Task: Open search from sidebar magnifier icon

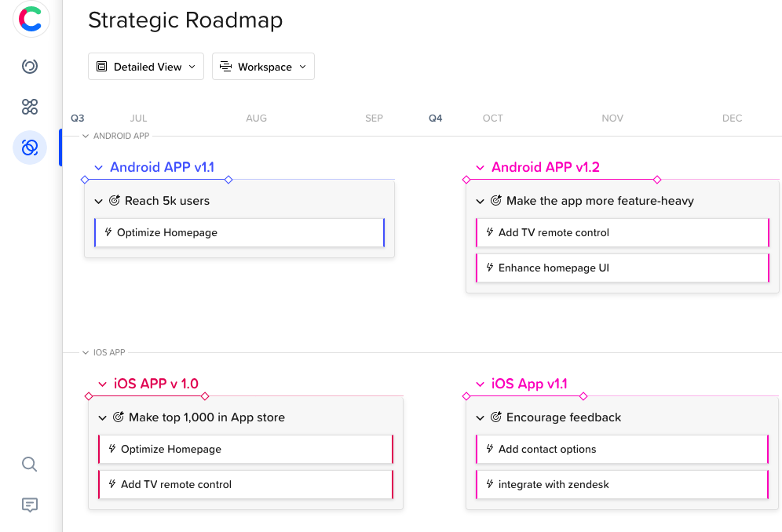Action: 29,465
